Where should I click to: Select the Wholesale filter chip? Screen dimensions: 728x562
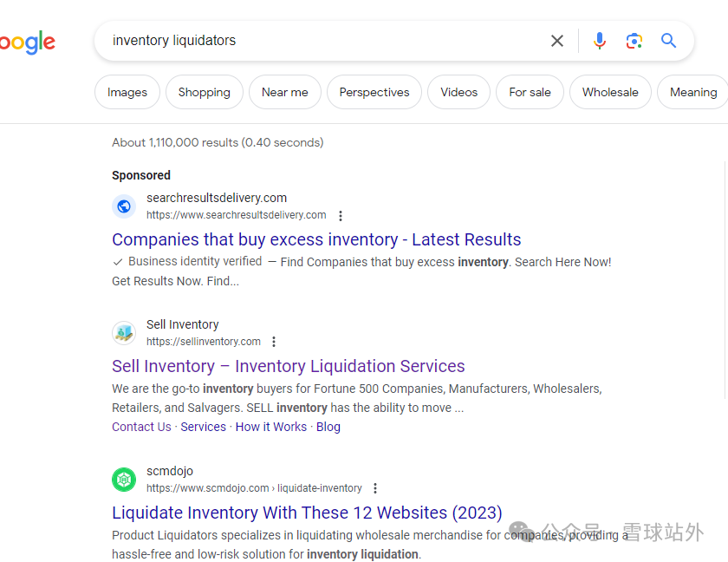610,92
